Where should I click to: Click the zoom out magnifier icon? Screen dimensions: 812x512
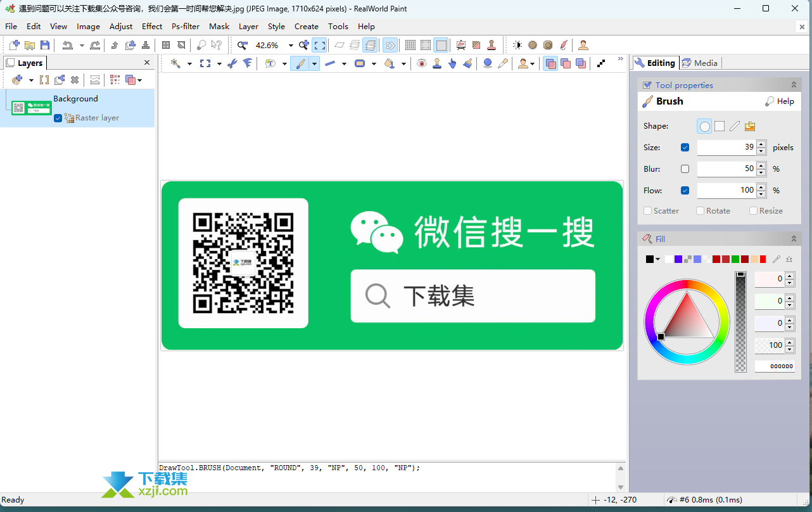pyautogui.click(x=243, y=45)
